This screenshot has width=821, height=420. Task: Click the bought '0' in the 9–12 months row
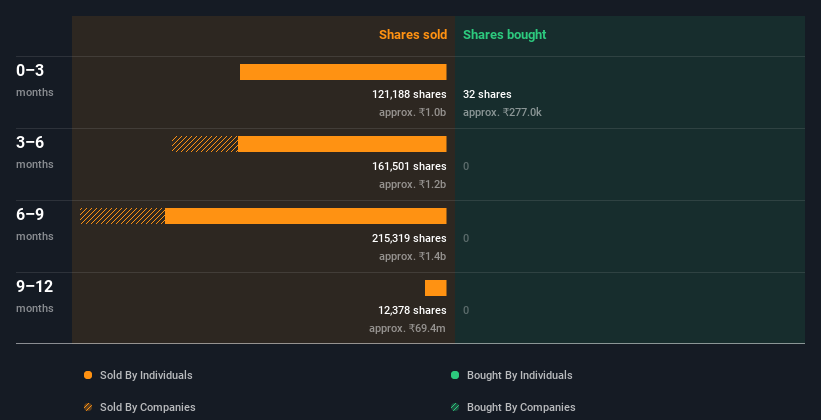(466, 311)
